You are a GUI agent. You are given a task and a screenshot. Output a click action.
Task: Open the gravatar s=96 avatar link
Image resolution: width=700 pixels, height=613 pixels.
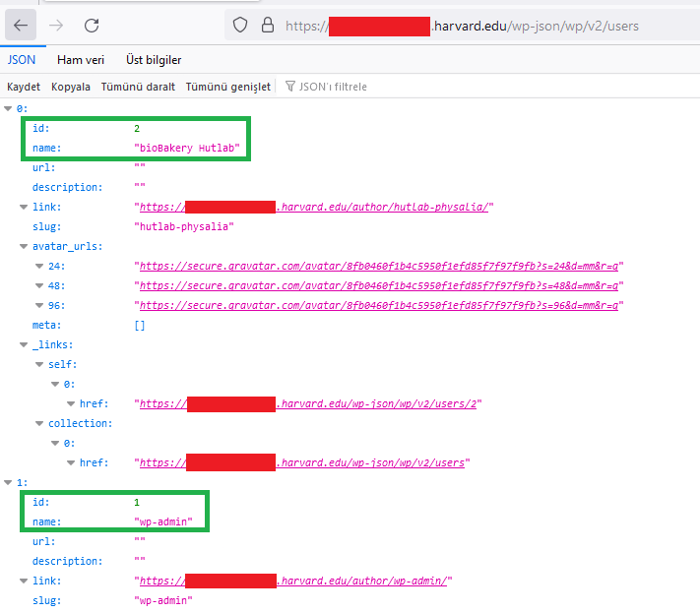click(x=379, y=306)
